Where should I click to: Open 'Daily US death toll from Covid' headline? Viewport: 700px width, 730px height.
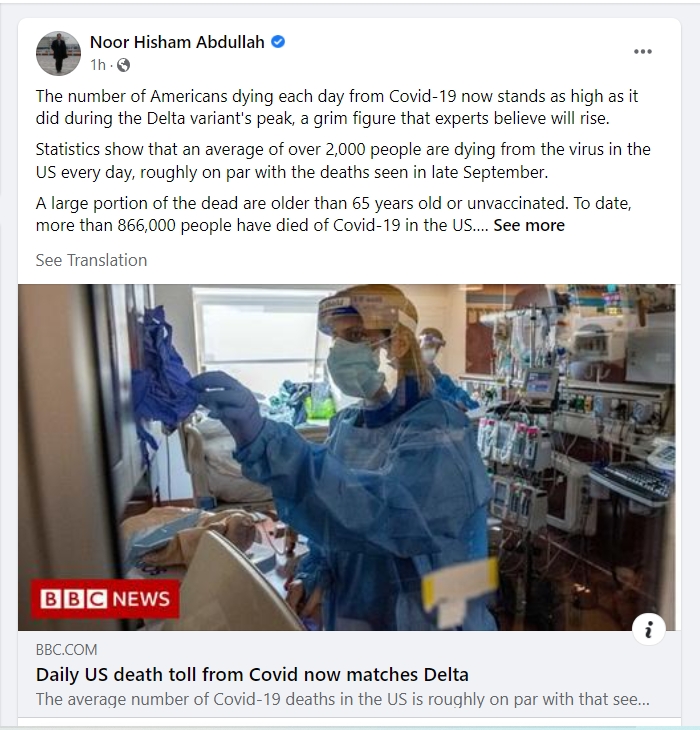[252, 675]
